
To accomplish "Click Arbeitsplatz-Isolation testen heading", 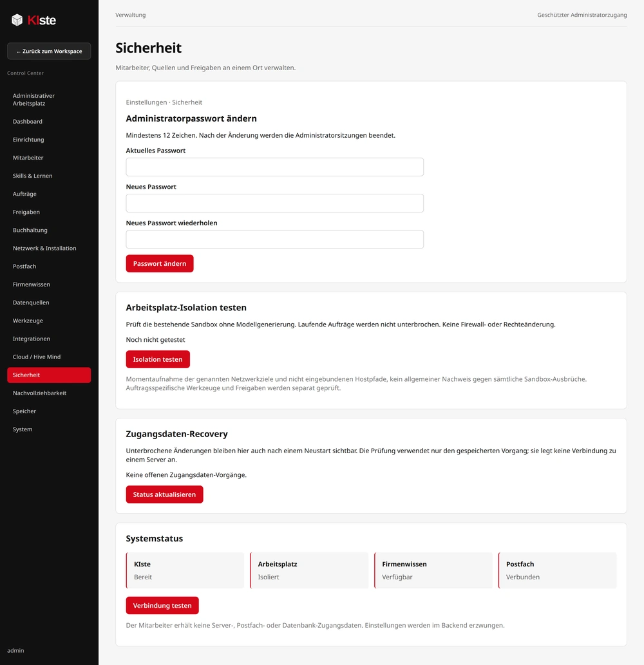I will tap(186, 308).
